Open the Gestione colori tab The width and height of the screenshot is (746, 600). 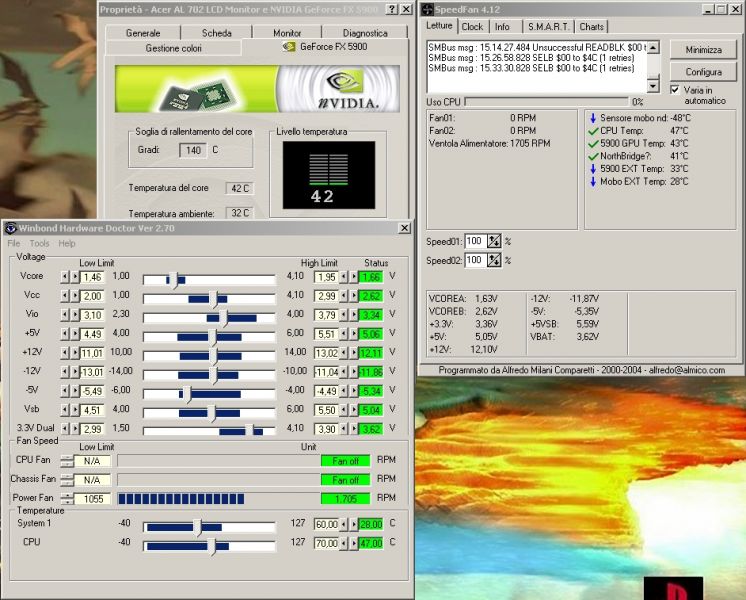pos(173,48)
